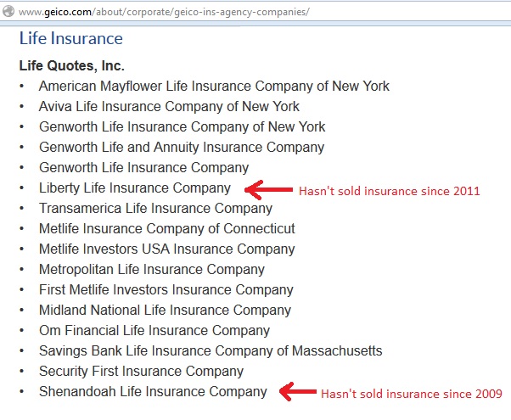Click Genworth Life Insurance Company of New York
Image resolution: width=511 pixels, height=420 pixels.
click(x=182, y=127)
